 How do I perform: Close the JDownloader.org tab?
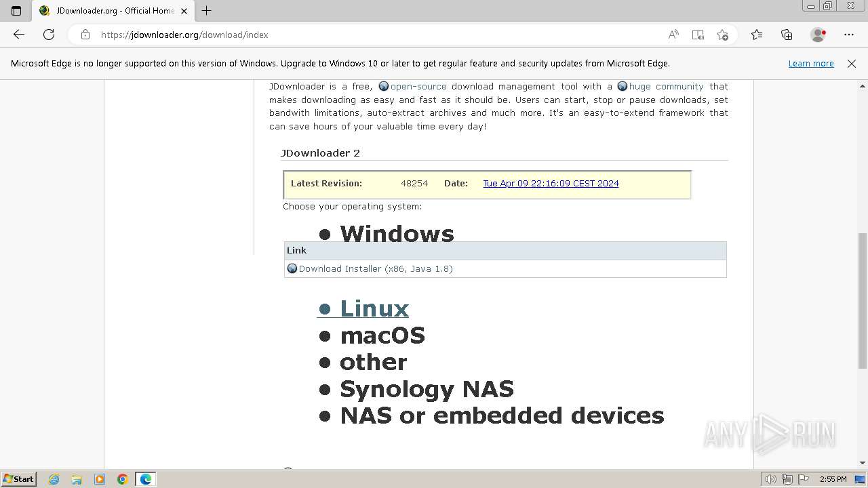coord(184,11)
